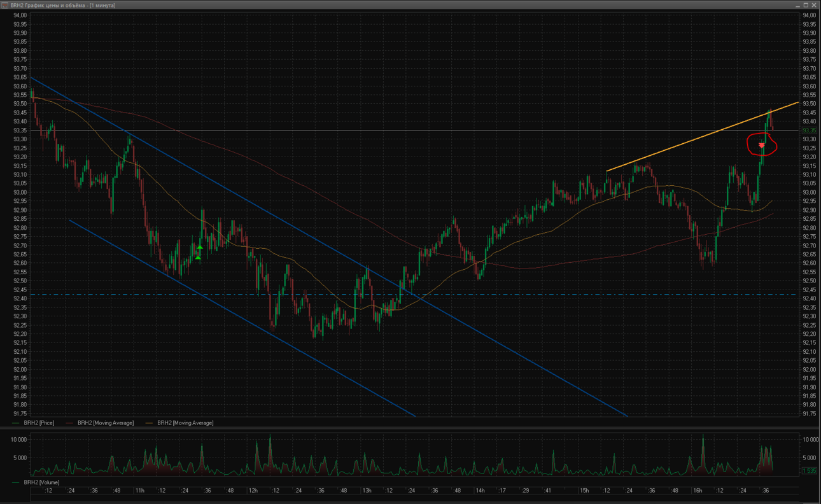Close the BRH2 chart window
The height and width of the screenshot is (504, 821).
coord(814,4)
